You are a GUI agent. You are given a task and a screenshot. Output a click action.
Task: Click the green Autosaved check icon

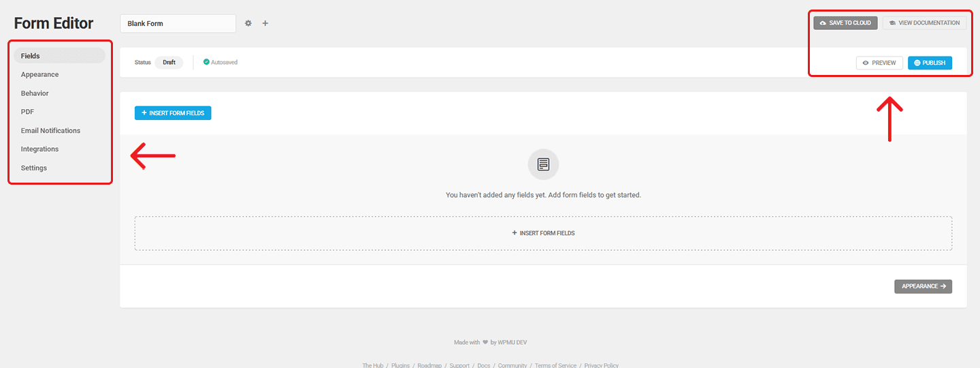click(x=206, y=62)
